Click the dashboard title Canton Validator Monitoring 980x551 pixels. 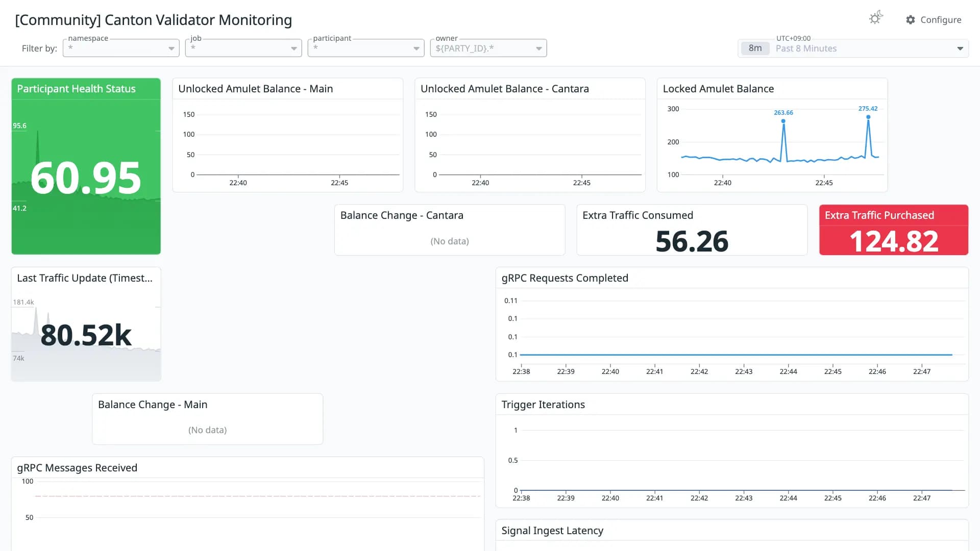click(154, 20)
